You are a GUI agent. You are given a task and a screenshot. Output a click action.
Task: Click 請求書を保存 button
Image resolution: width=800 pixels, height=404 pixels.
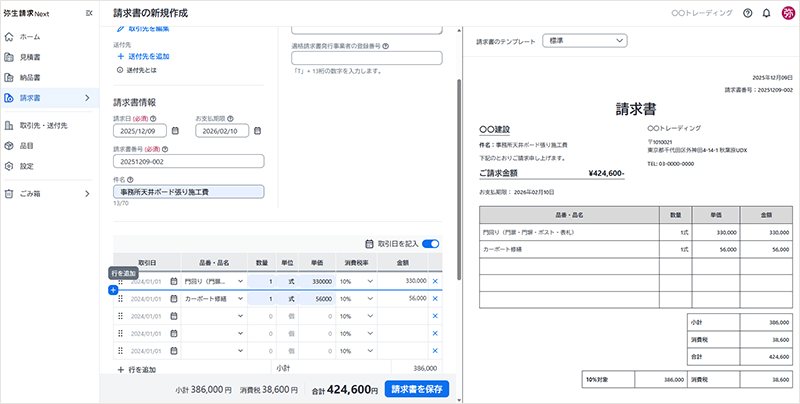tap(417, 389)
